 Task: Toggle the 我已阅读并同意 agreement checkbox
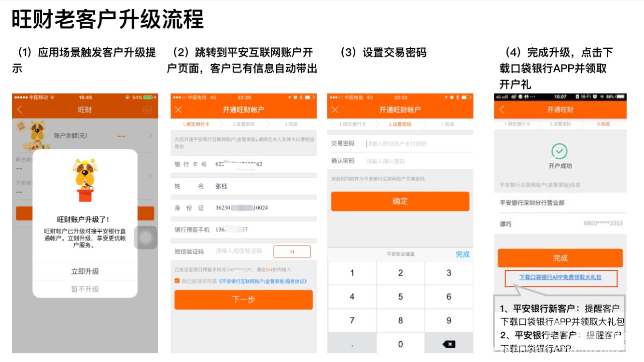coord(177,281)
